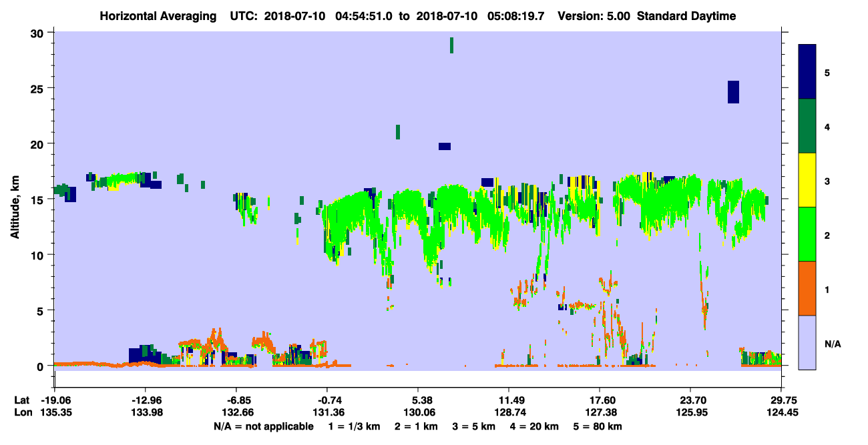Image resolution: width=868 pixels, height=445 pixels.
Task: Click legend text '4 = 20 km'
Action: point(534,426)
